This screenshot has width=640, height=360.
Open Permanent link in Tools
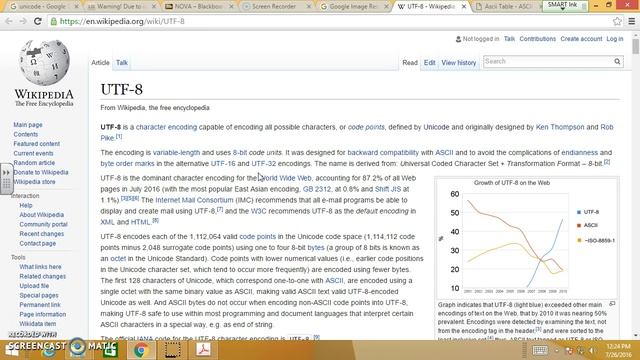[40, 304]
